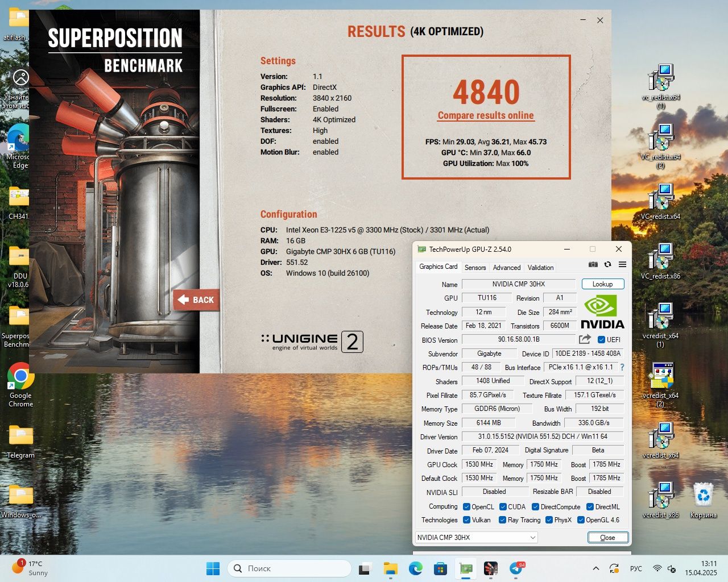Click the BIOS share/export arrow icon
Image resolution: width=728 pixels, height=582 pixels.
pos(585,339)
